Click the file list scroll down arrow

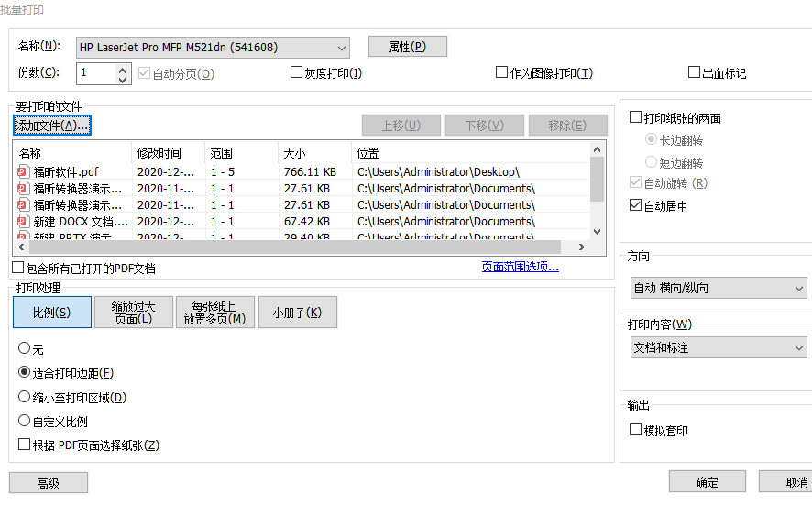click(598, 232)
